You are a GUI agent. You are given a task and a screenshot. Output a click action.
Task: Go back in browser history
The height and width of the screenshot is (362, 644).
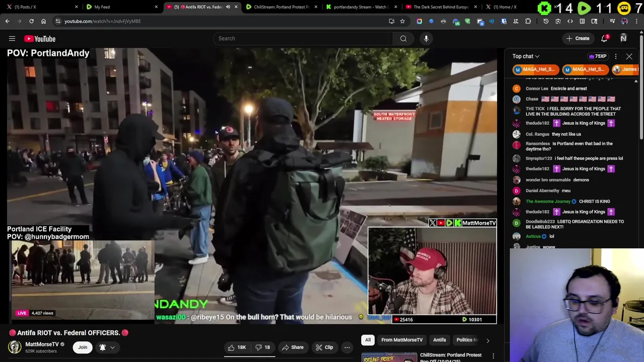click(x=7, y=21)
